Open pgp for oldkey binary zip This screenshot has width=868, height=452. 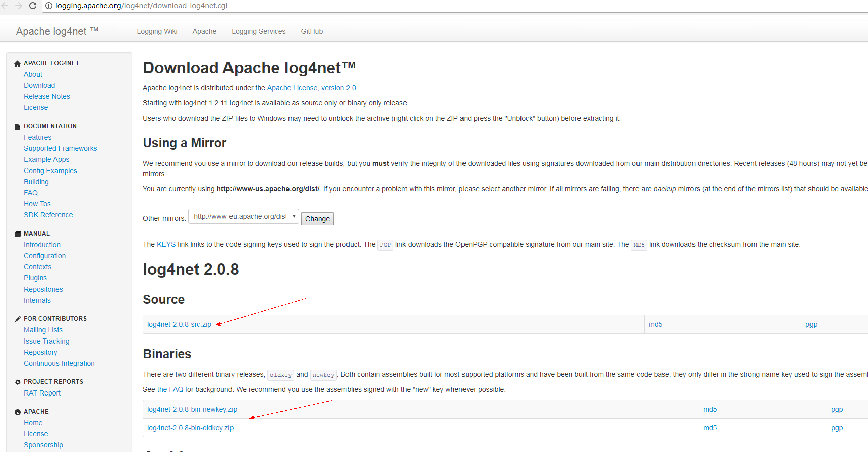coord(837,428)
